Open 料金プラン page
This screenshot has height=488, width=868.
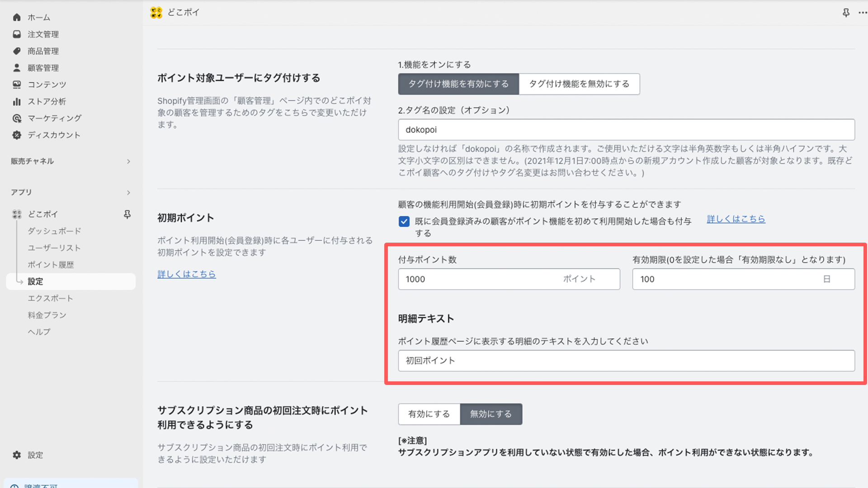click(x=47, y=315)
